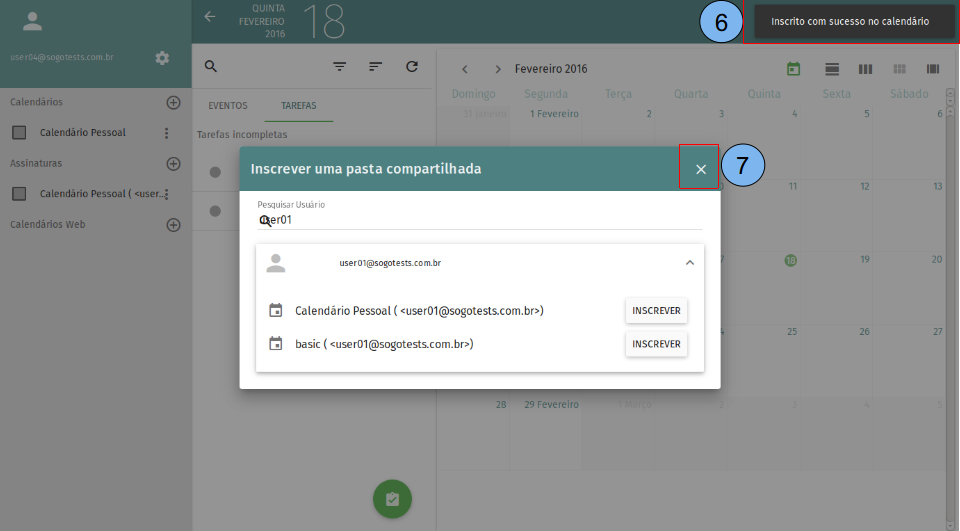Toggle the Calendário Pessoal checkbox under Calendários
Screen dimensions: 960x531
coord(19,133)
